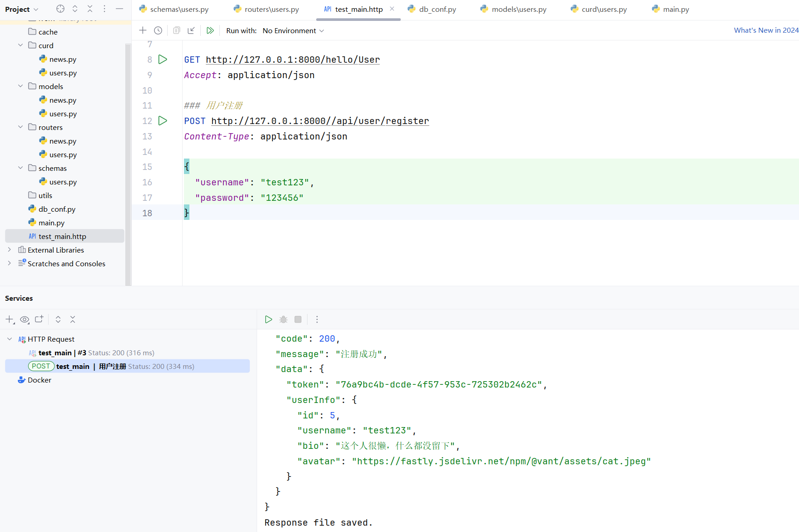The width and height of the screenshot is (799, 532).
Task: Click Run All Requests in File icon
Action: click(210, 30)
